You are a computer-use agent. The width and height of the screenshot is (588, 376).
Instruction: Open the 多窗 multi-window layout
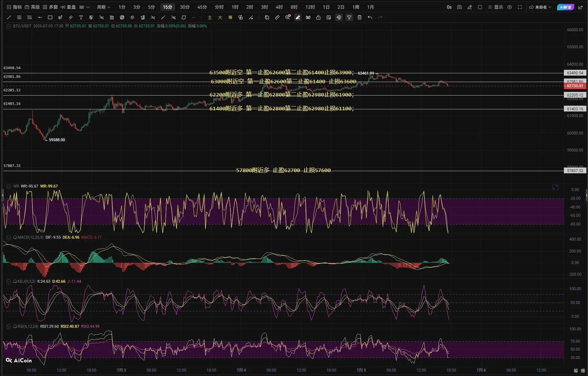[x=50, y=7]
